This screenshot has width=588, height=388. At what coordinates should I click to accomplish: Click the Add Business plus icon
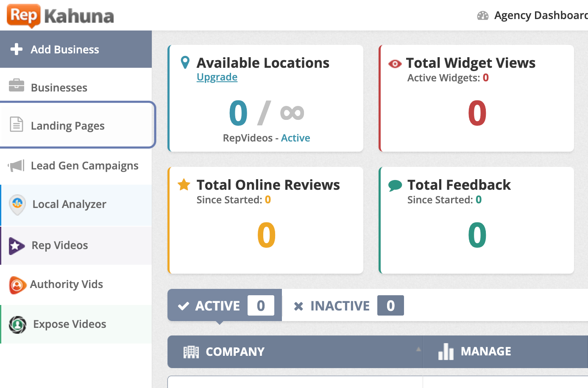tap(17, 49)
